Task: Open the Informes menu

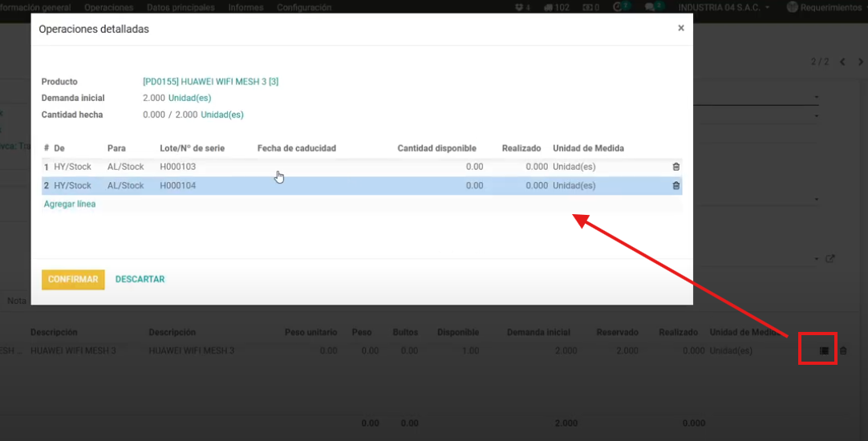Action: tap(245, 7)
